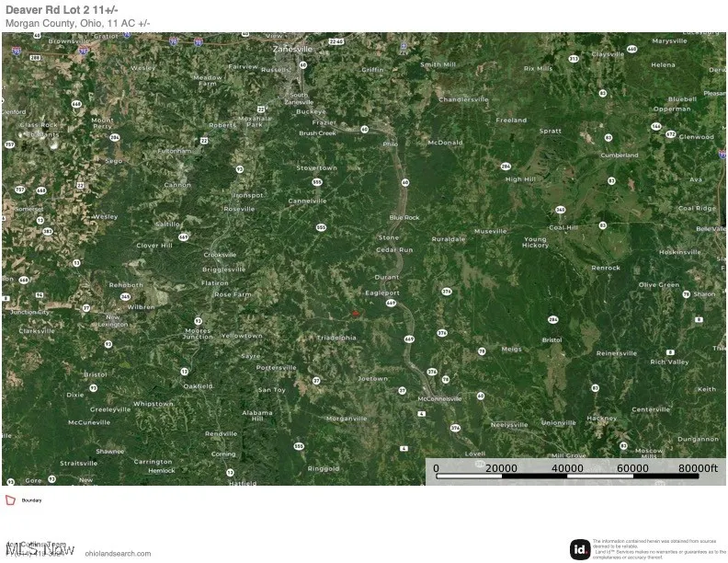The width and height of the screenshot is (728, 563).
Task: Click the Triadelphia place label
Action: (x=336, y=337)
